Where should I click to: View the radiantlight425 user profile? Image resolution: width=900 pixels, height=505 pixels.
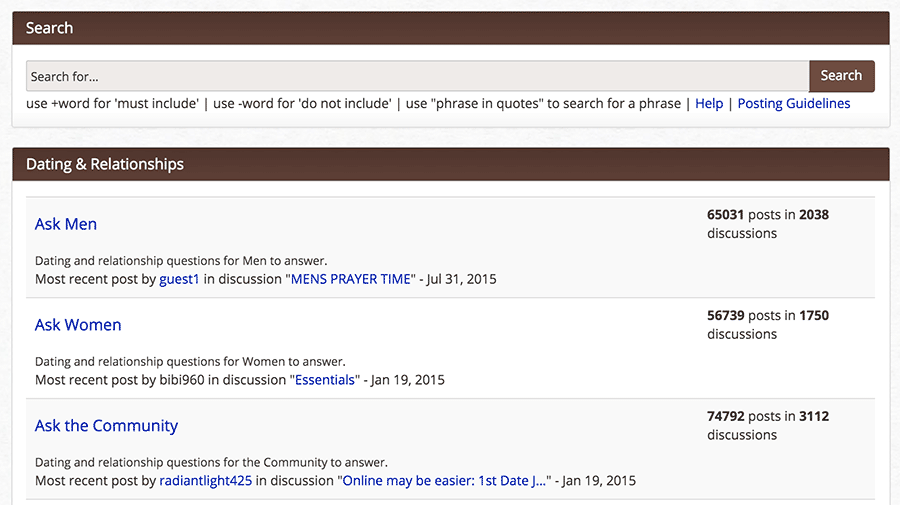click(205, 481)
